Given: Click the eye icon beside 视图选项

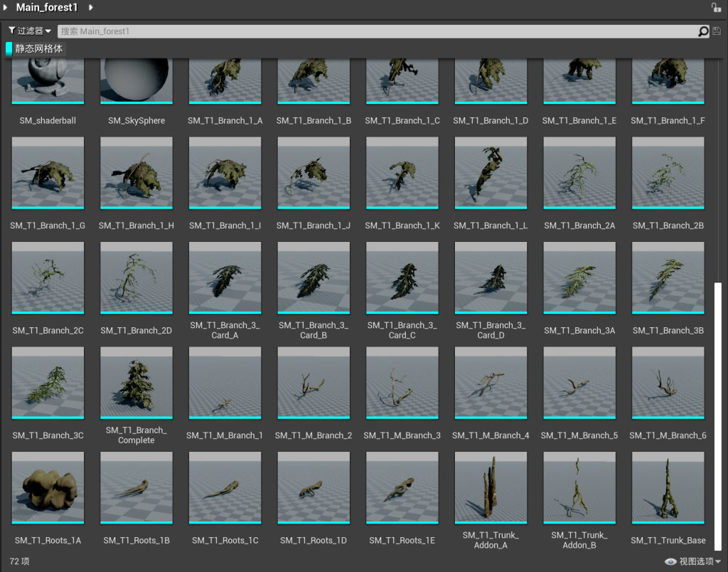Looking at the screenshot, I should coord(670,561).
